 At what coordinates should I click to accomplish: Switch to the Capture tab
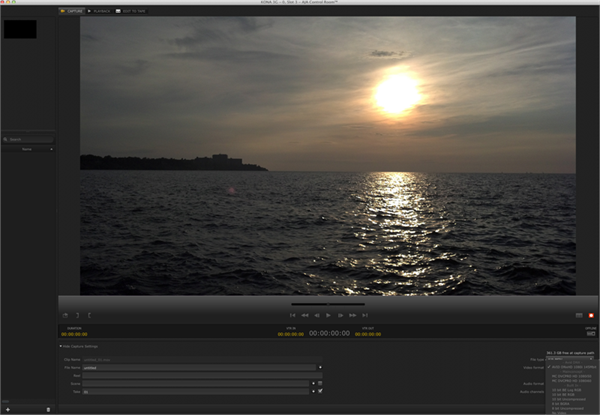tap(70, 11)
